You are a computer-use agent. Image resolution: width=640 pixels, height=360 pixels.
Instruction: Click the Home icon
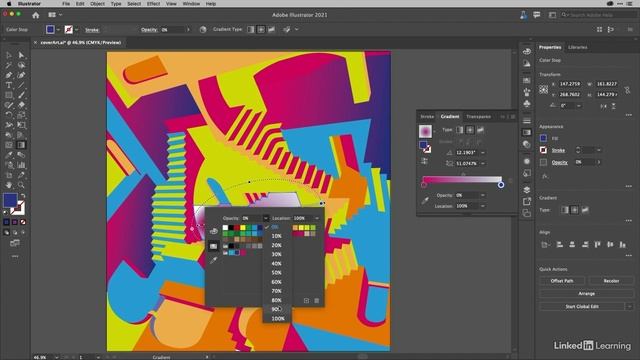pyautogui.click(x=36, y=15)
